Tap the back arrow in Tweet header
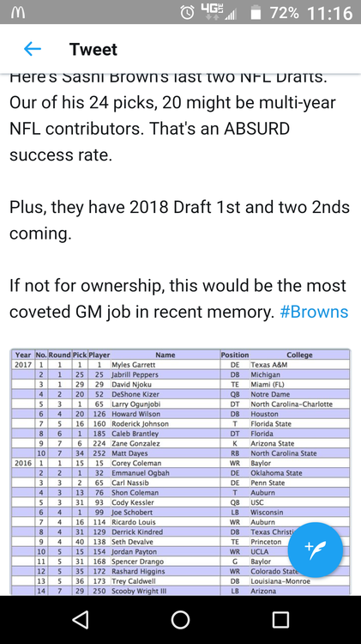The height and width of the screenshot is (644, 361). (x=33, y=49)
